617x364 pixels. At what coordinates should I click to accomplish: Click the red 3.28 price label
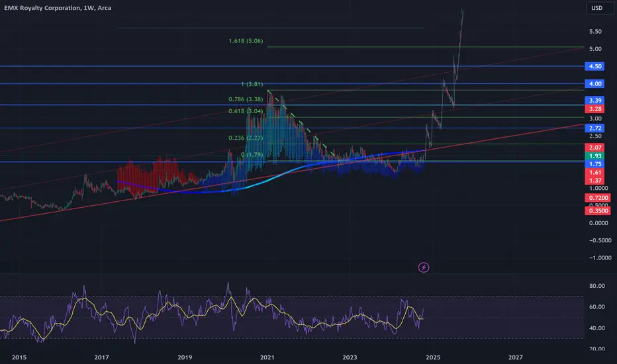[594, 109]
